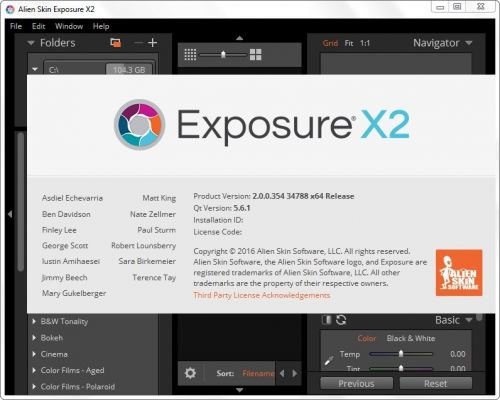Click Product Version 2.0.0.354 text
The image size is (500, 400).
click(274, 196)
